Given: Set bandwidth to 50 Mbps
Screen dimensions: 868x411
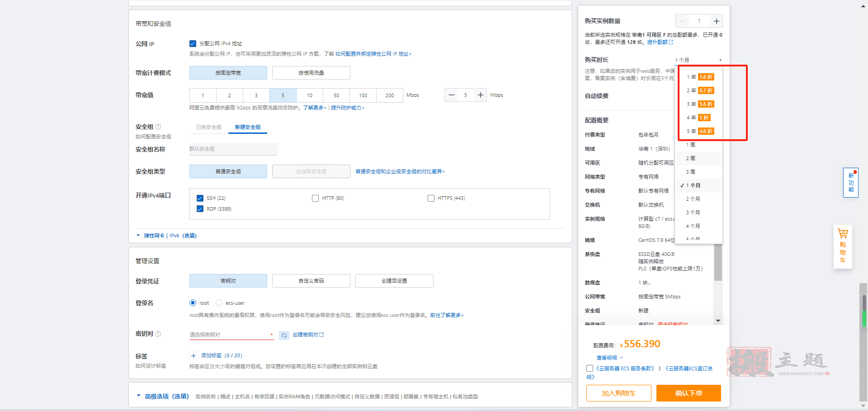Looking at the screenshot, I should coord(336,95).
